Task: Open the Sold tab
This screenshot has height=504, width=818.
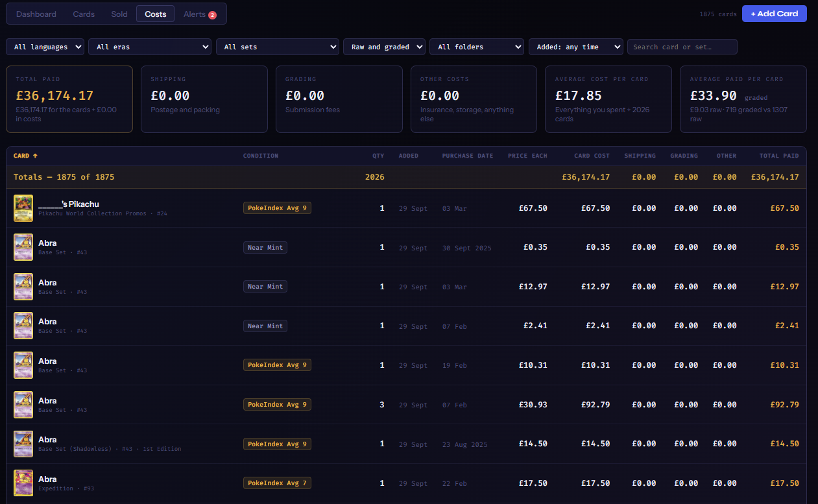Action: point(119,14)
